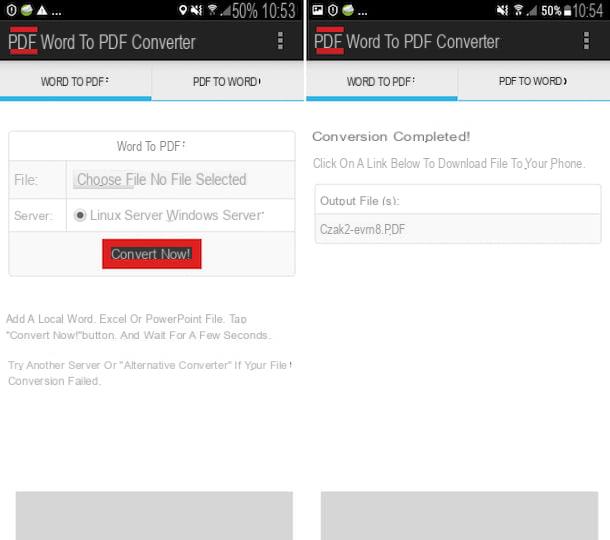Switch to WORD TO PDF tab on left screen
The height and width of the screenshot is (540, 610).
(x=75, y=81)
